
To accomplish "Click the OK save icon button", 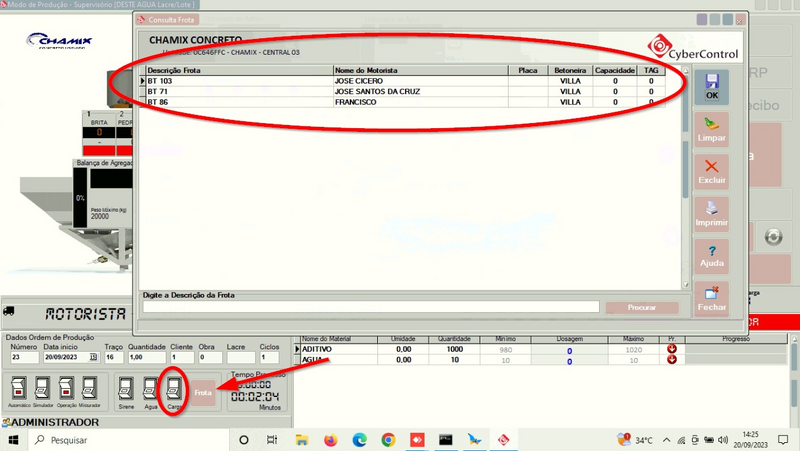I will (x=711, y=87).
